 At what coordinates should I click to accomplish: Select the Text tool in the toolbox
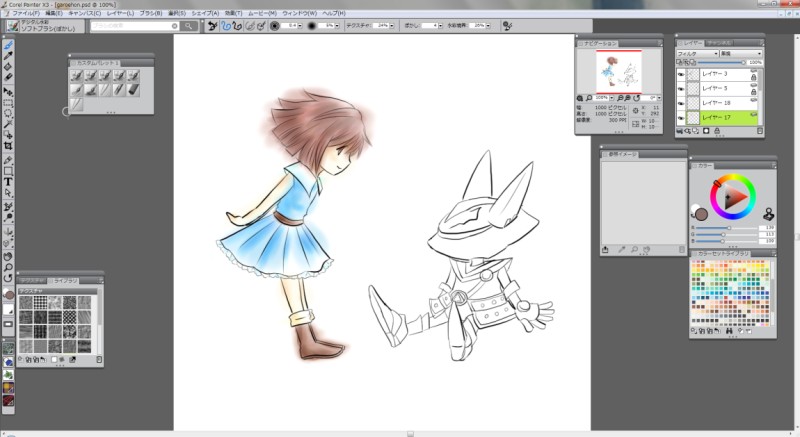tap(9, 181)
